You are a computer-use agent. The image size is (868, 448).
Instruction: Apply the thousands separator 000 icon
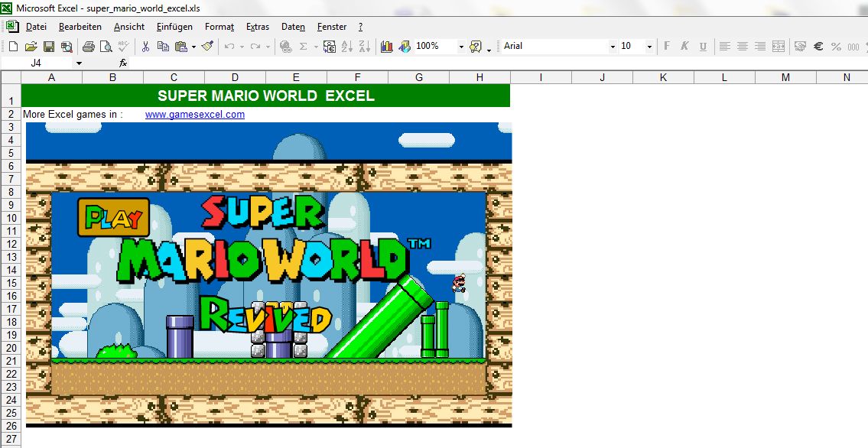853,47
